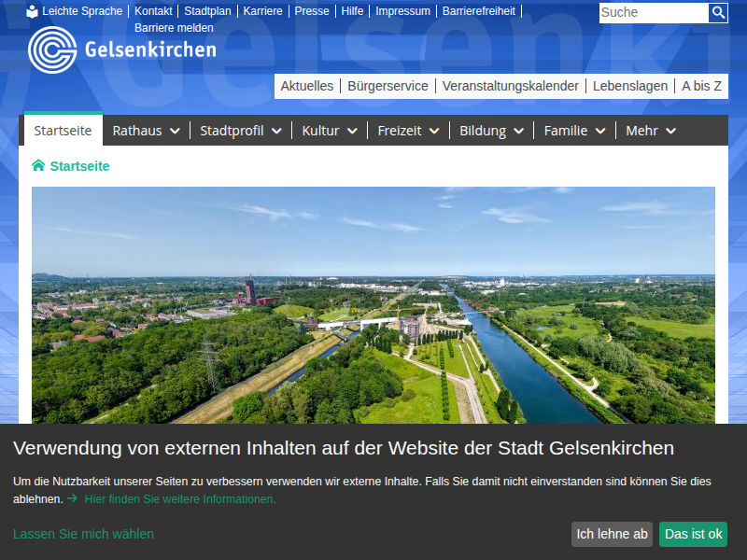Open the Familie menu item
Image resolution: width=747 pixels, height=560 pixels.
tap(566, 131)
